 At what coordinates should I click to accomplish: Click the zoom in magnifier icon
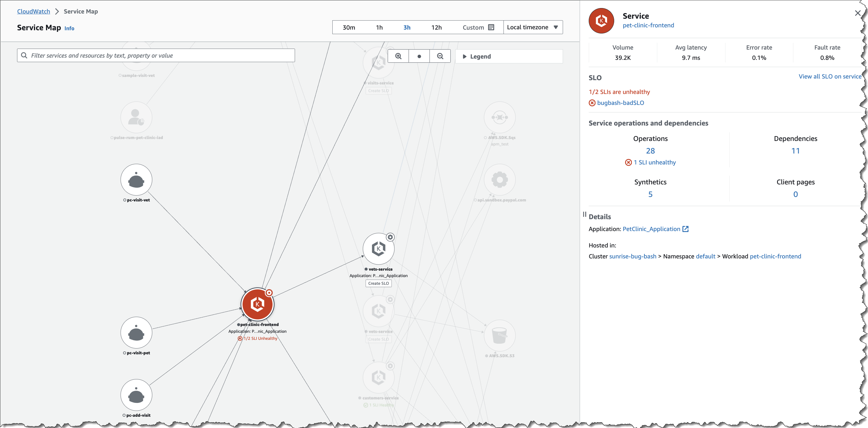398,56
